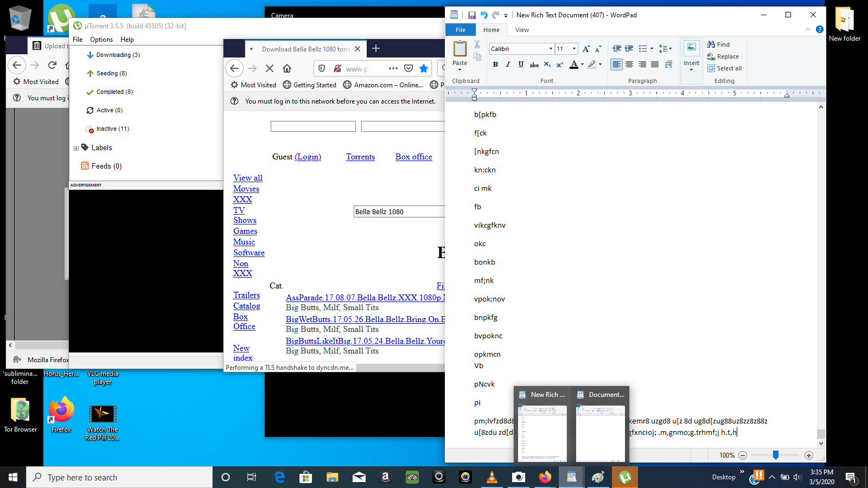Click the Type here to search box

(119, 477)
